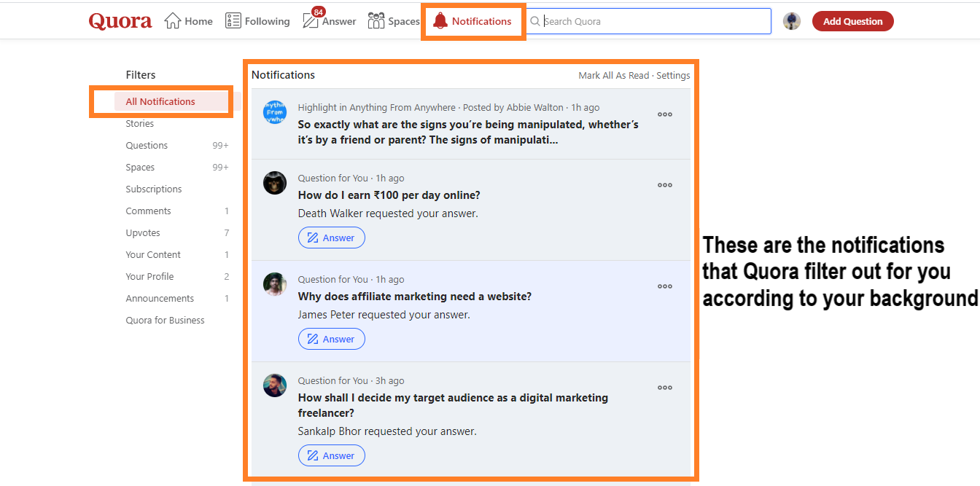The width and height of the screenshot is (980, 486).
Task: Select the All Notifications filter
Action: pyautogui.click(x=160, y=101)
